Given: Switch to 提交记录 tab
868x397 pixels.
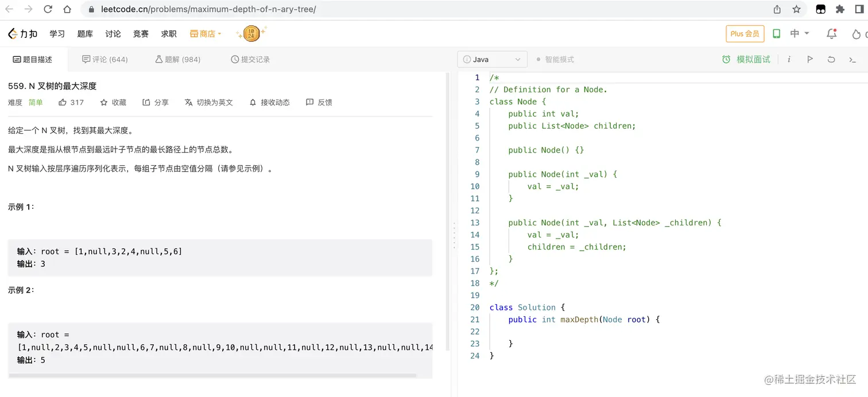Looking at the screenshot, I should 250,60.
